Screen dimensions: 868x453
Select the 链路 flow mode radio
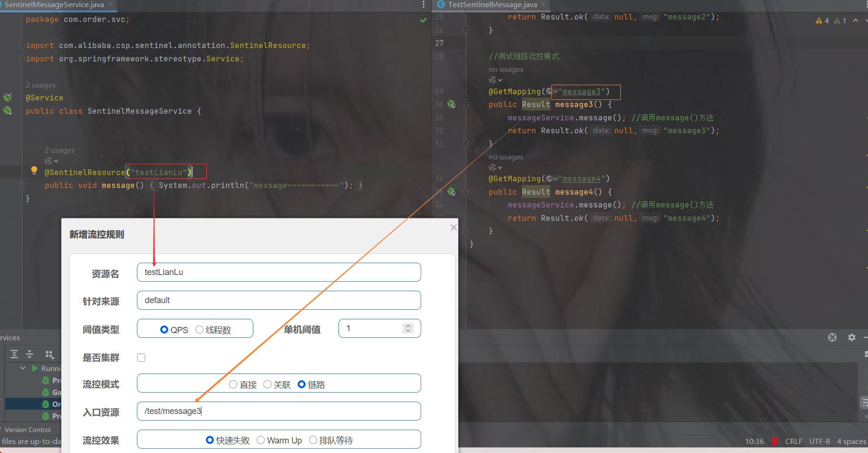pyautogui.click(x=301, y=384)
